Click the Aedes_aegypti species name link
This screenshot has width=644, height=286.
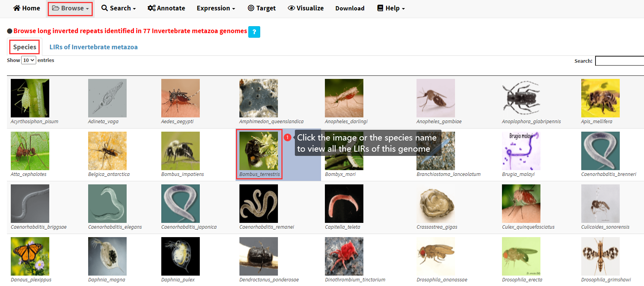(x=177, y=122)
